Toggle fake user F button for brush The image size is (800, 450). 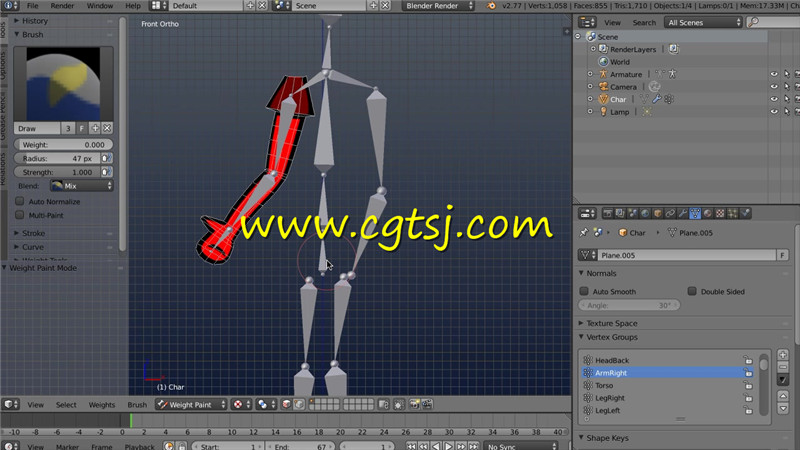click(82, 128)
